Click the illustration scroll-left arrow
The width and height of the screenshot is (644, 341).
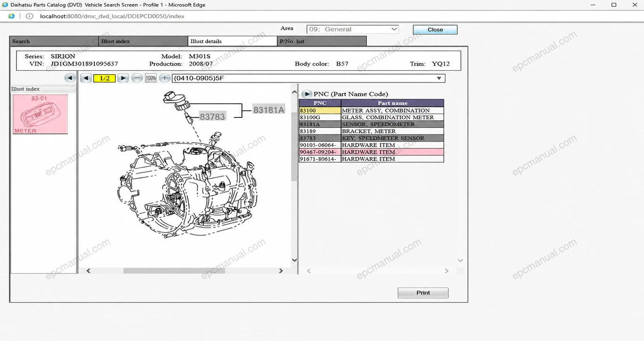pos(88,271)
